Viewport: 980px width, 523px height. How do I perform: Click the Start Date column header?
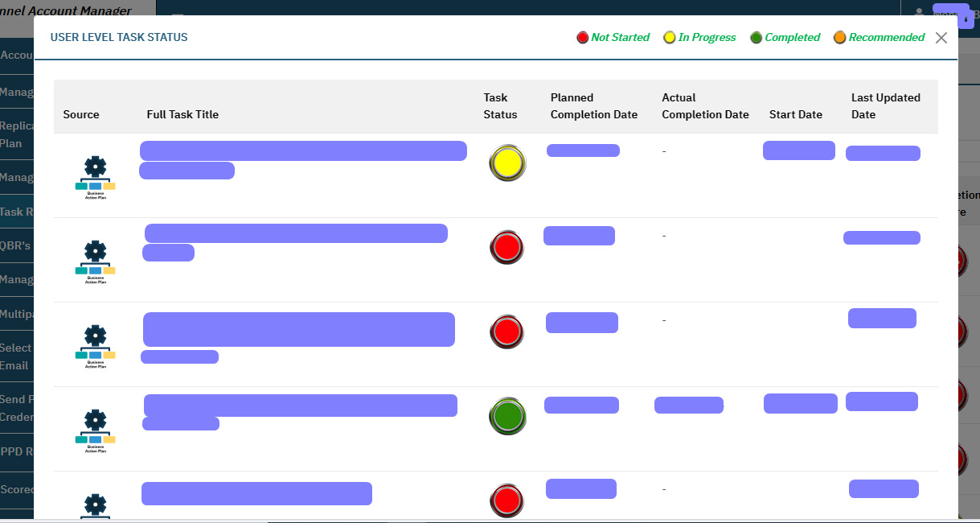pos(796,114)
